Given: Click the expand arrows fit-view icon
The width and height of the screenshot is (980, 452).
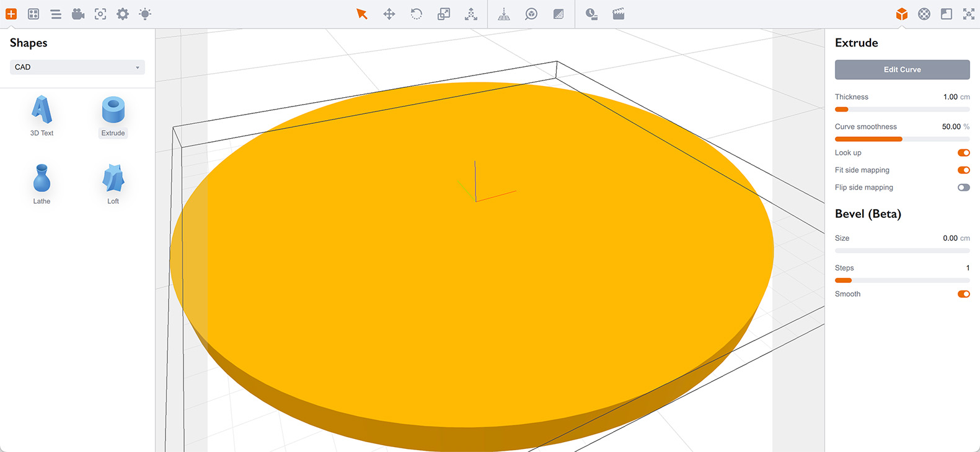Looking at the screenshot, I should 969,14.
